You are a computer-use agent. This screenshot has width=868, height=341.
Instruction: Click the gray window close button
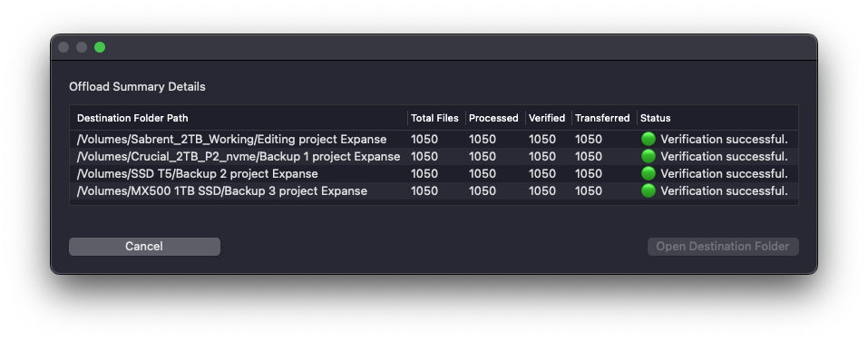[x=63, y=47]
